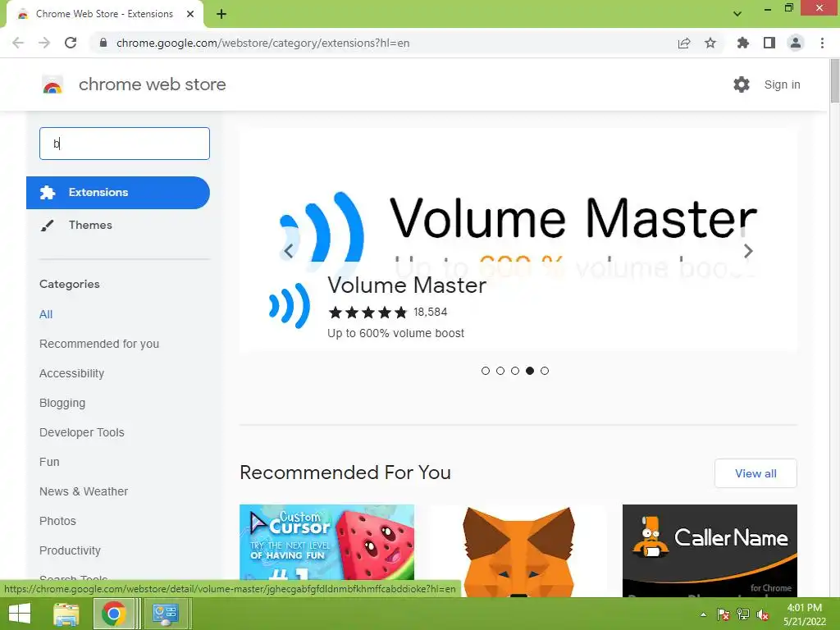Select second carousel dot
This screenshot has height=630, width=840.
pos(500,371)
